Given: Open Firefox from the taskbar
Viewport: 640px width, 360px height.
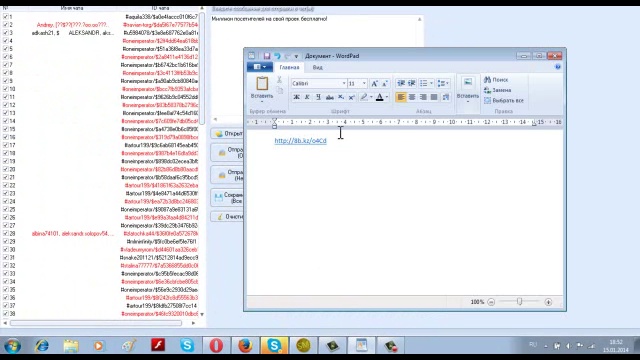Looking at the screenshot, I should click(x=245, y=346).
